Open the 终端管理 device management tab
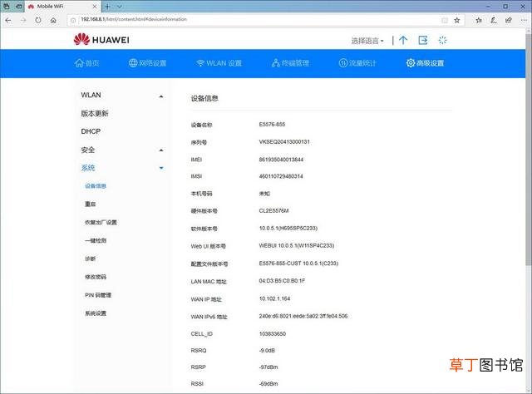Image resolution: width=532 pixels, height=394 pixels. [x=290, y=63]
